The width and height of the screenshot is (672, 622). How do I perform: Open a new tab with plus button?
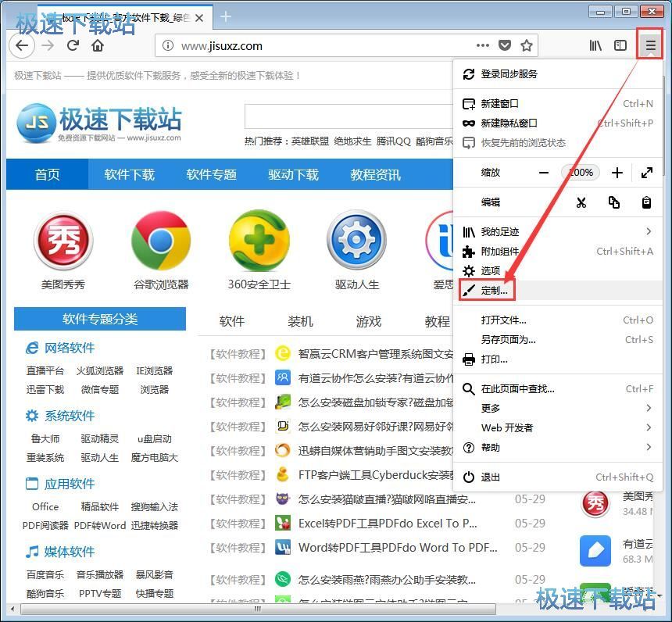[x=225, y=17]
